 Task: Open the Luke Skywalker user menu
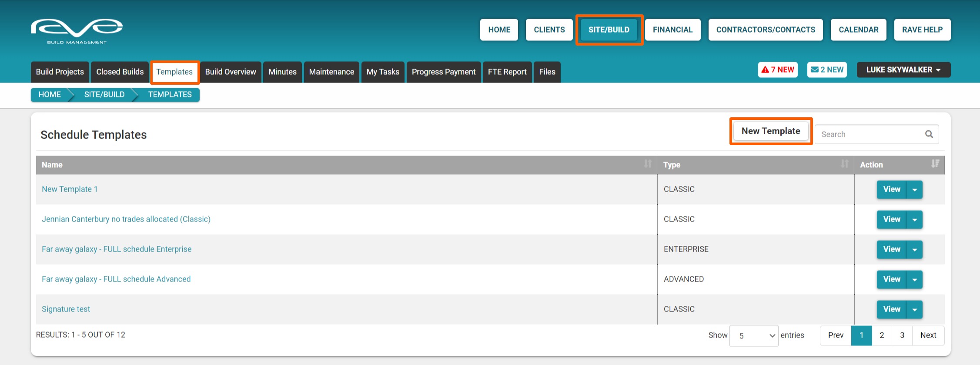903,70
